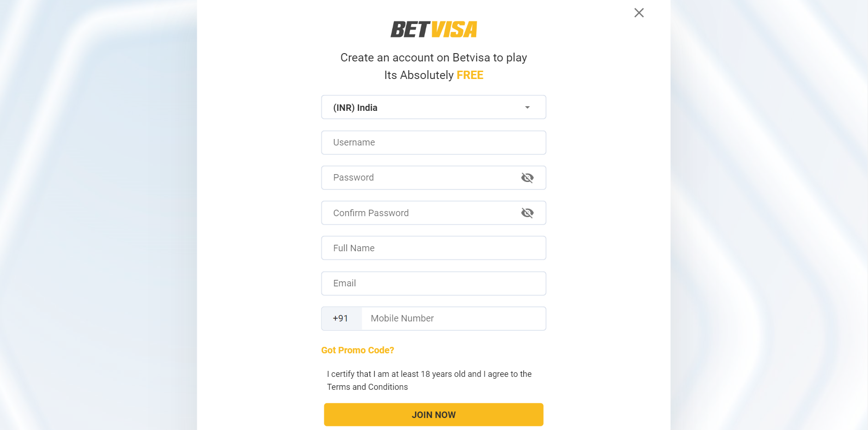The image size is (868, 430).
Task: Open the (INR) India currency selector
Action: click(425, 108)
